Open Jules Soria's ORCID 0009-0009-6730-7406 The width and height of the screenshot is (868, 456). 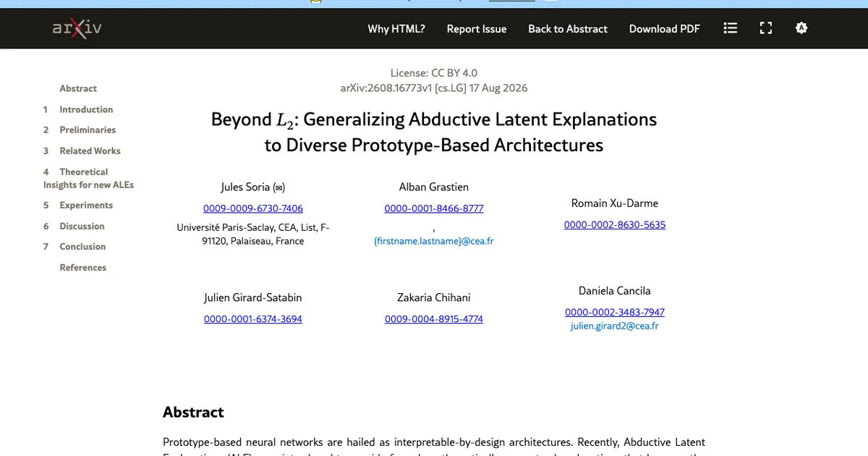pos(253,208)
